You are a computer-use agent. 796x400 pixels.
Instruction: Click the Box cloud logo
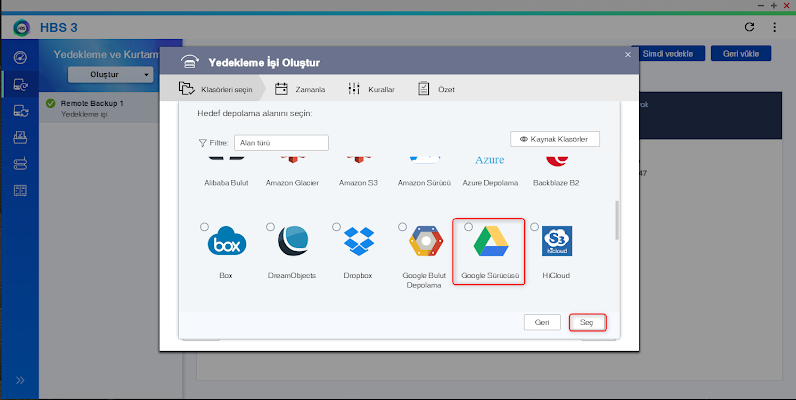click(x=227, y=241)
